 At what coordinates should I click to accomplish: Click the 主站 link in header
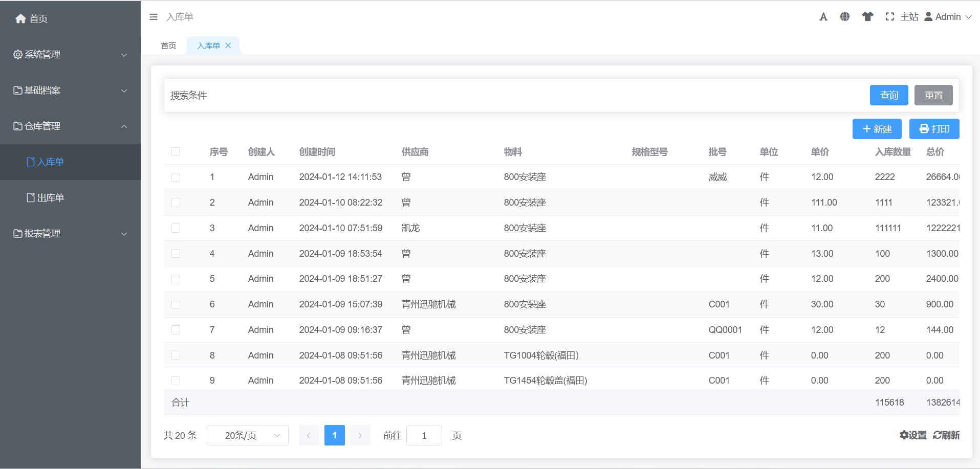coord(909,17)
